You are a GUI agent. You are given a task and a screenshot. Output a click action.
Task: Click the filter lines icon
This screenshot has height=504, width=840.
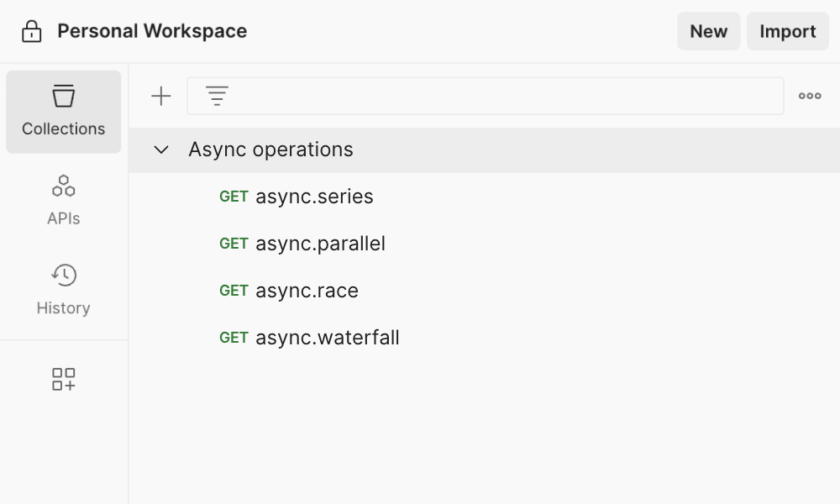(x=218, y=97)
